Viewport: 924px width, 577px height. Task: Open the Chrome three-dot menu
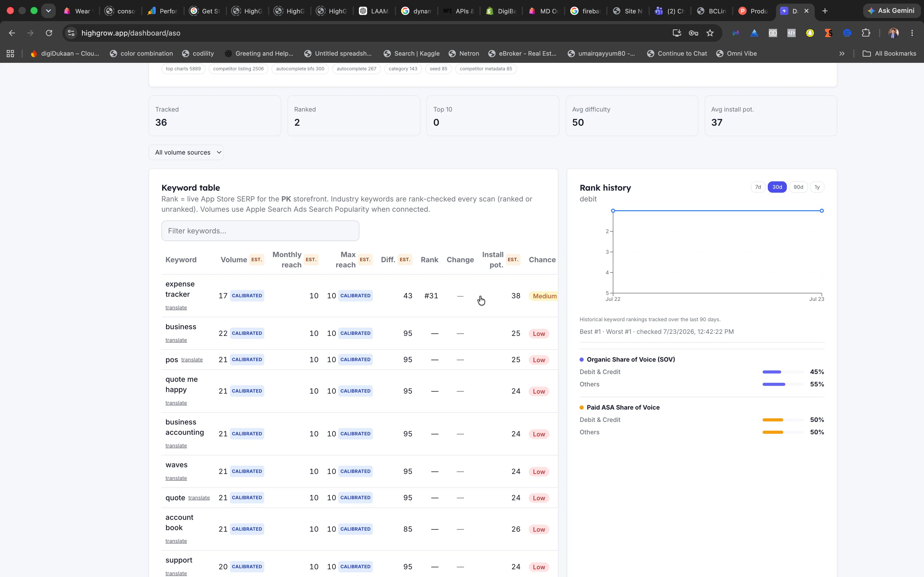pyautogui.click(x=912, y=33)
